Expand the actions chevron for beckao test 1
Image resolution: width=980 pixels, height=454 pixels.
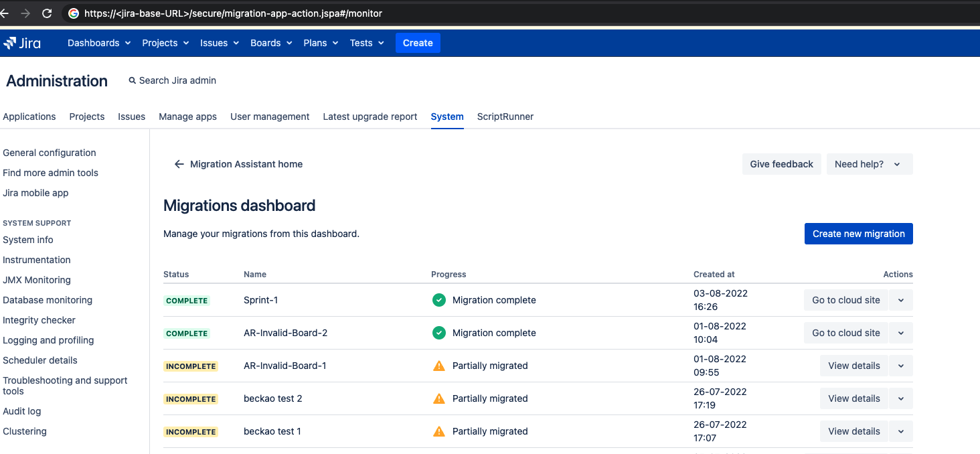pyautogui.click(x=901, y=431)
